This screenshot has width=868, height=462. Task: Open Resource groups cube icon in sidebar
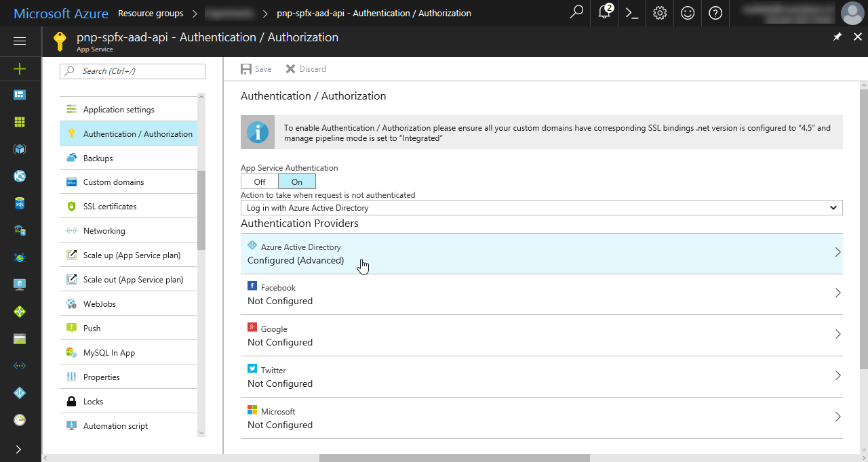(x=20, y=149)
